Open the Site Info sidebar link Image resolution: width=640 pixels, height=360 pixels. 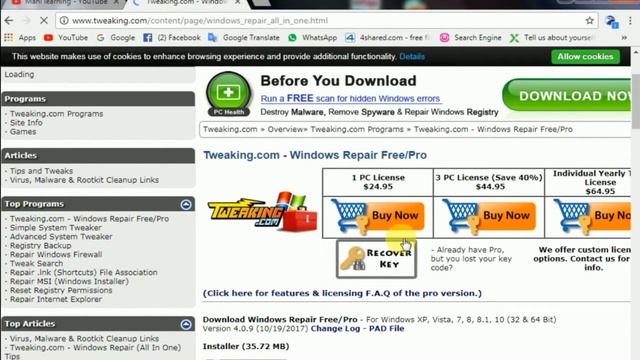click(26, 123)
